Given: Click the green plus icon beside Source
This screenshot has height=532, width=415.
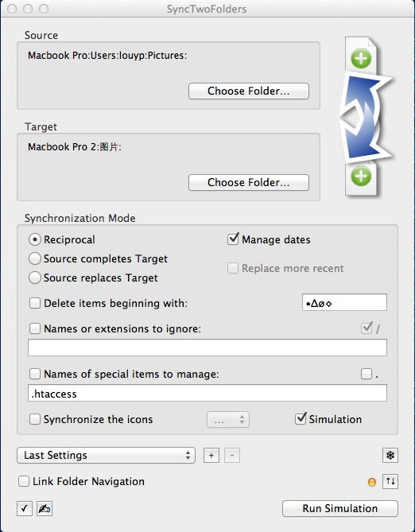Looking at the screenshot, I should point(361,59).
